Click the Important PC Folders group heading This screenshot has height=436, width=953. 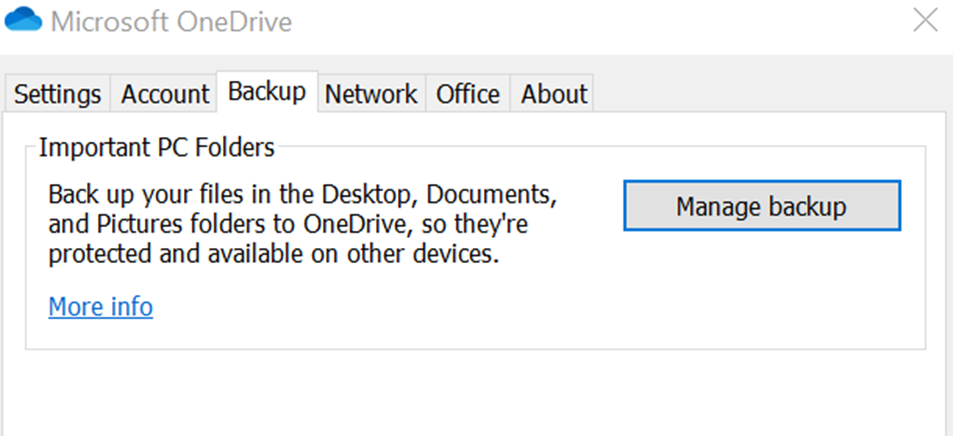tap(156, 149)
